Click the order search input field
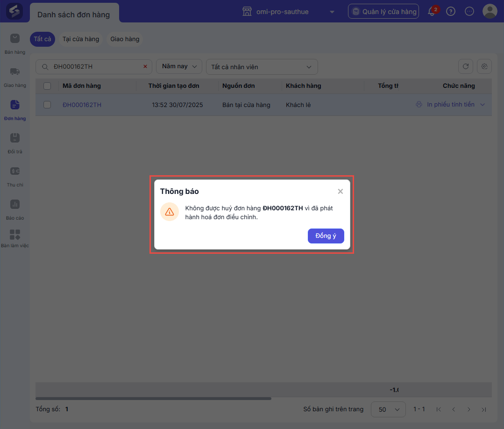Viewport: 504px width, 429px height. [93, 66]
